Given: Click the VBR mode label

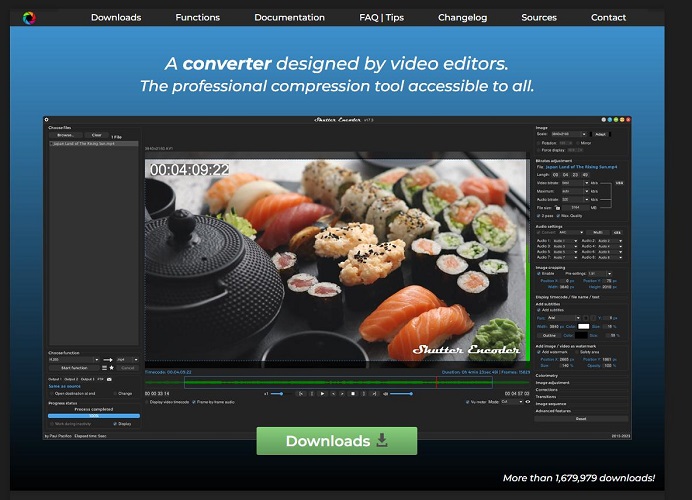Looking at the screenshot, I should tap(619, 183).
